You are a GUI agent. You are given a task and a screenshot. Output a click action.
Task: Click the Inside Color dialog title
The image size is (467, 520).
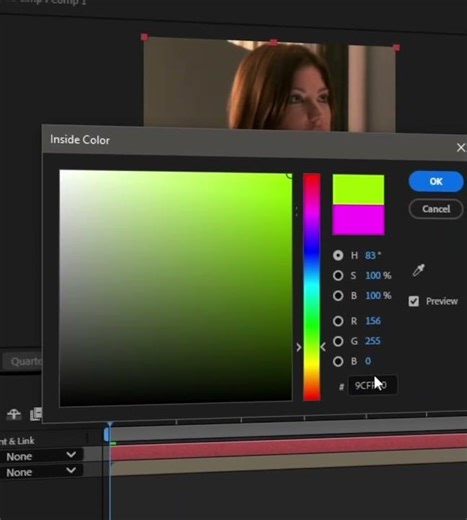(x=80, y=140)
